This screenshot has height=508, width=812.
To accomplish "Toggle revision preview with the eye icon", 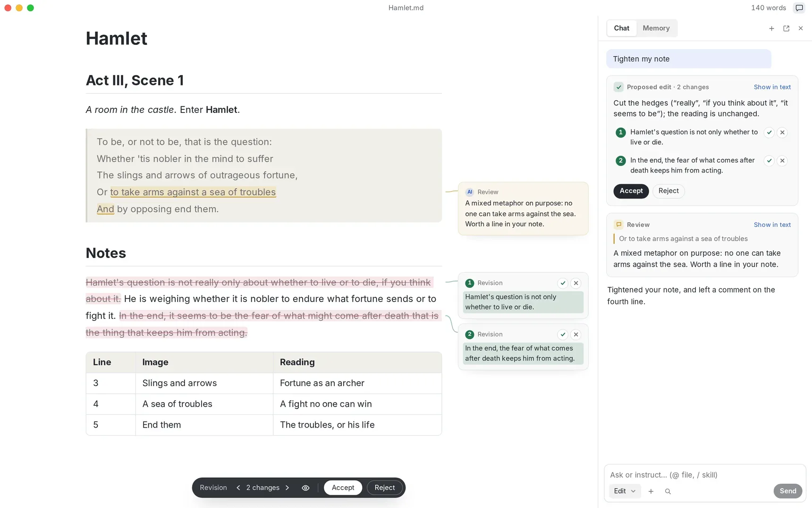I will [305, 488].
